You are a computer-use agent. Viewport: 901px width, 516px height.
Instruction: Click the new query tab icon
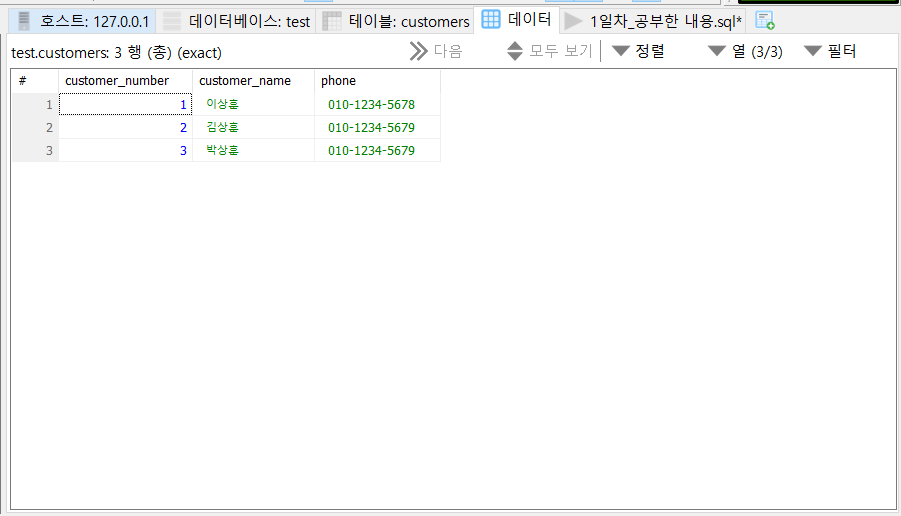[x=765, y=21]
